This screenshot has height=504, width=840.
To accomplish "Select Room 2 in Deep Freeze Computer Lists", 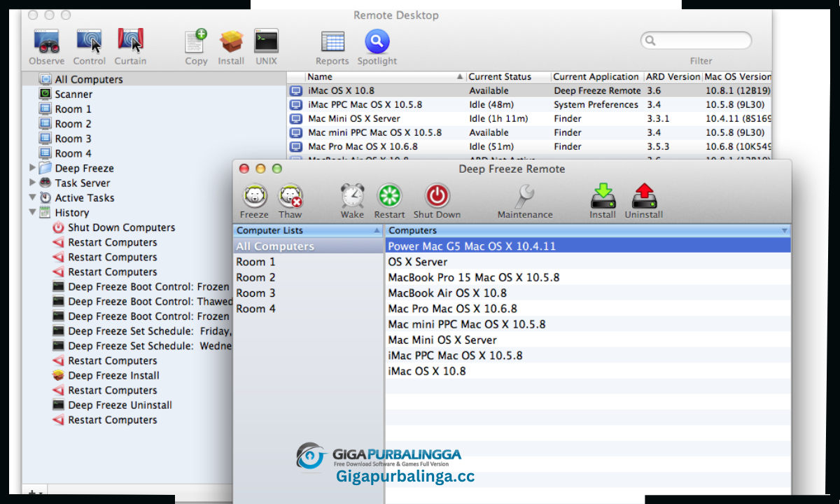I will tap(309, 277).
